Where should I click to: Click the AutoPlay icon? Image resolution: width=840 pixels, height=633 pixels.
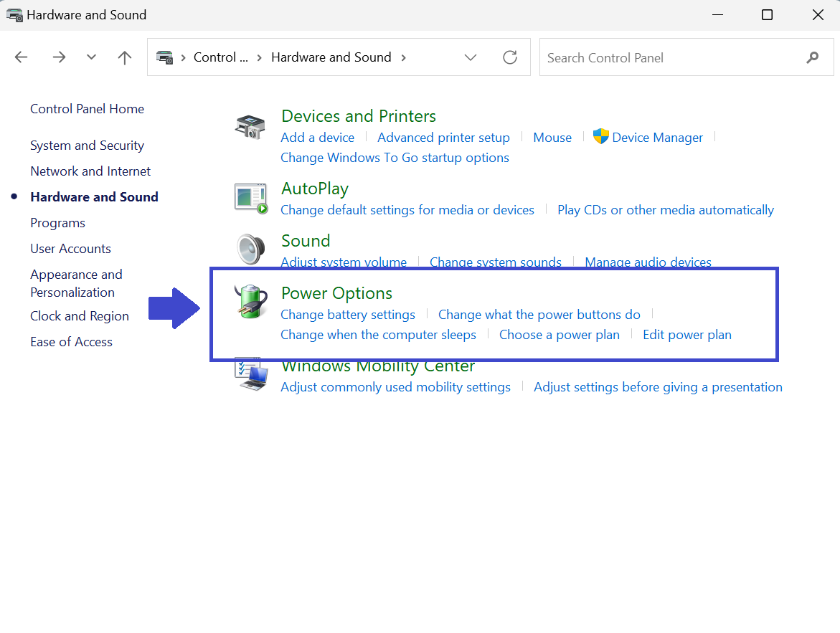[x=251, y=198]
